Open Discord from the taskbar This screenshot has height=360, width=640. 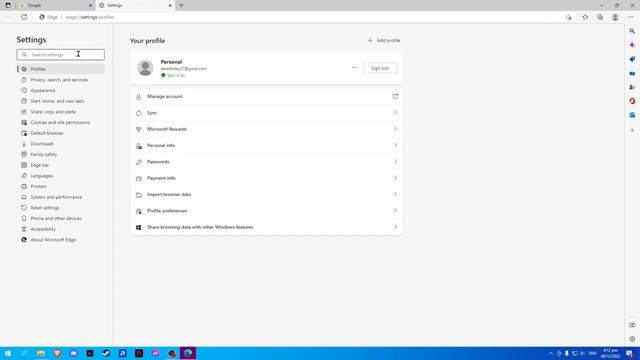pyautogui.click(x=73, y=353)
